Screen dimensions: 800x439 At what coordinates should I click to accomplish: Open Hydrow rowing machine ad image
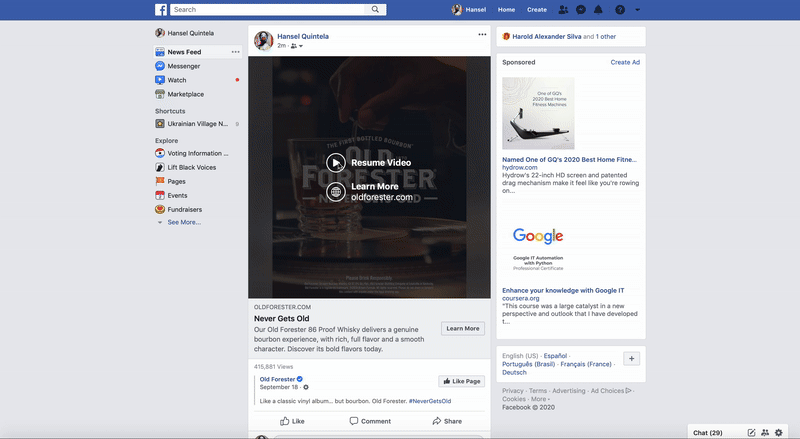(x=538, y=113)
